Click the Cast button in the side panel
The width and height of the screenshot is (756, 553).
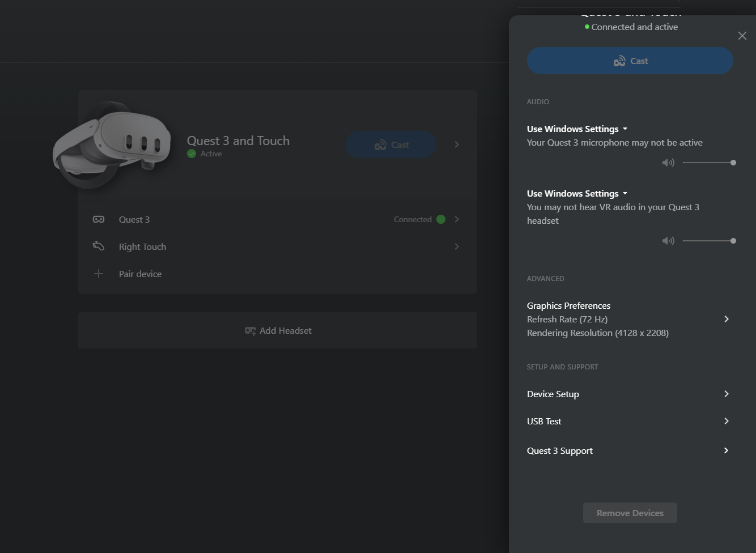630,61
